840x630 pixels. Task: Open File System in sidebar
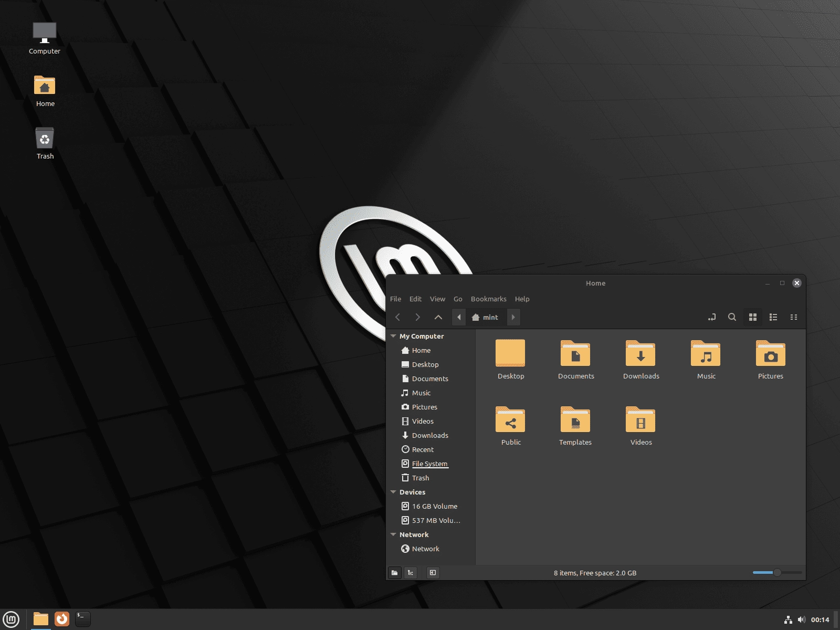click(x=432, y=464)
